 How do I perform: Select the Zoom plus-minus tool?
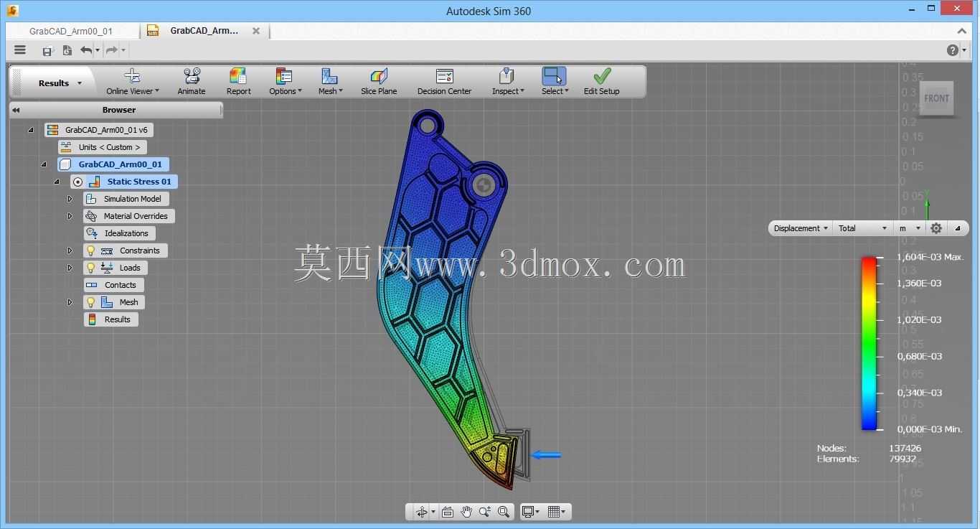pos(485,512)
